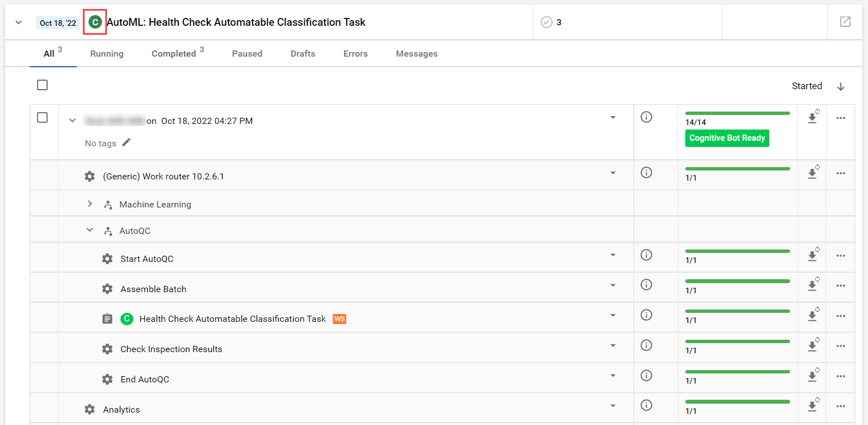Open info for Analytics row
The width and height of the screenshot is (868, 425).
(x=646, y=405)
